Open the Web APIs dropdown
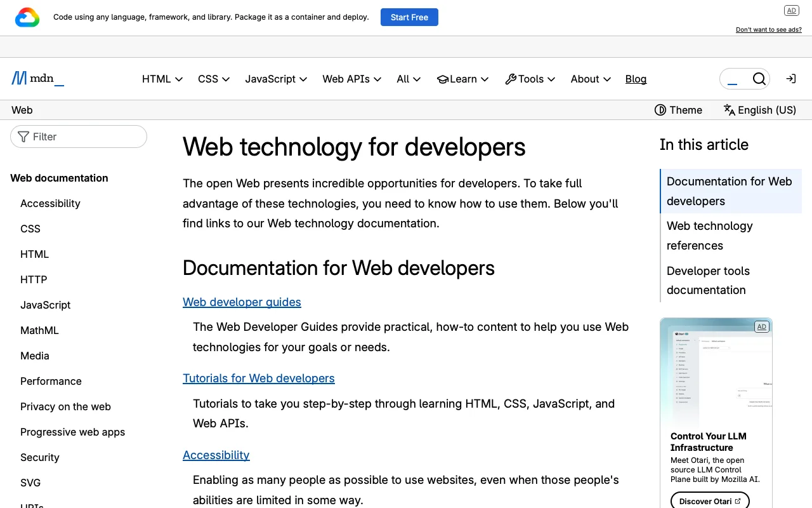The width and height of the screenshot is (812, 508). (352, 79)
